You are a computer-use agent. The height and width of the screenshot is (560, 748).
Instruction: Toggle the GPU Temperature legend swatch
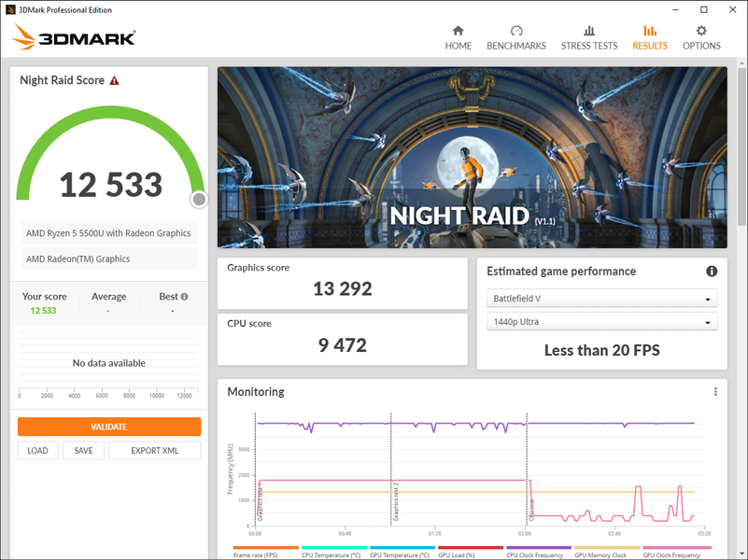[402, 548]
